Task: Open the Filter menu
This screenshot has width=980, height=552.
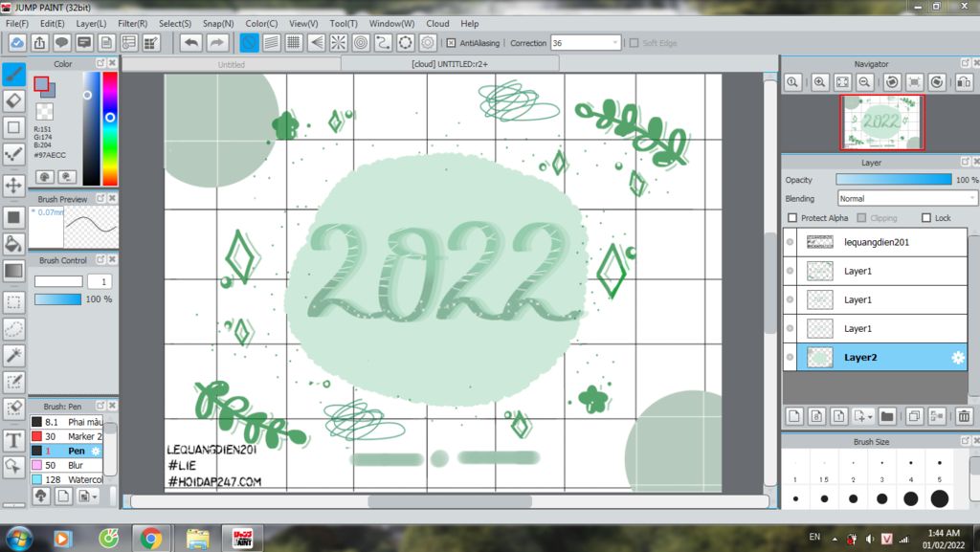Action: pyautogui.click(x=132, y=23)
